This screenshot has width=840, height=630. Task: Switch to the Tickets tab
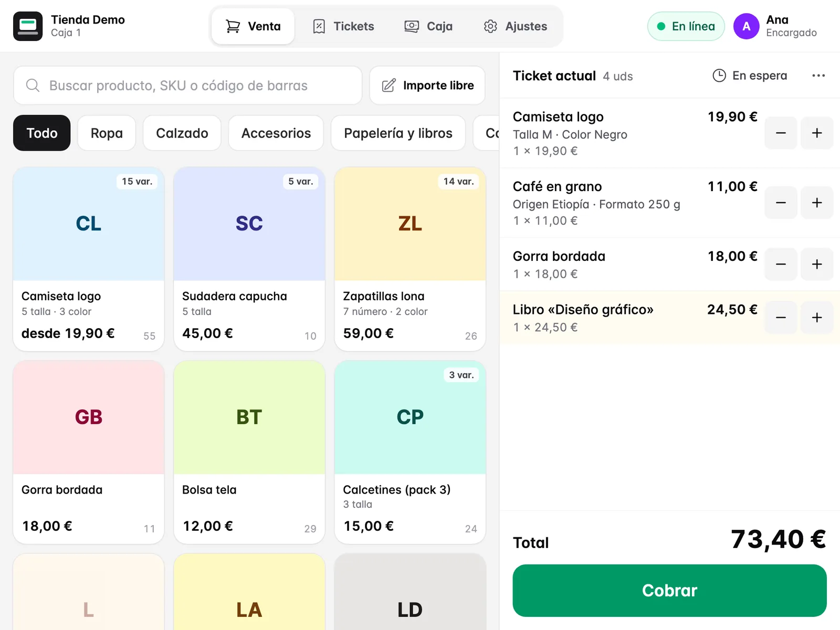tap(343, 26)
